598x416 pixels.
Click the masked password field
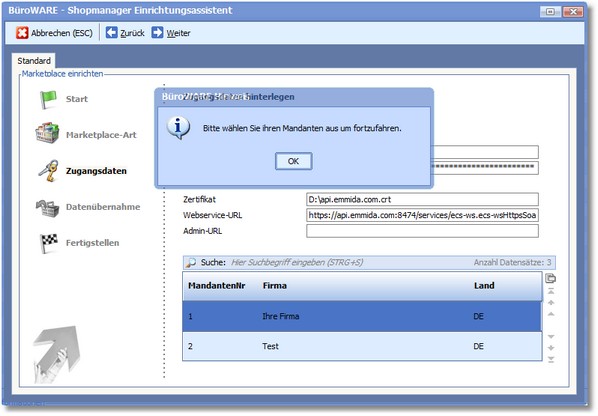click(484, 168)
